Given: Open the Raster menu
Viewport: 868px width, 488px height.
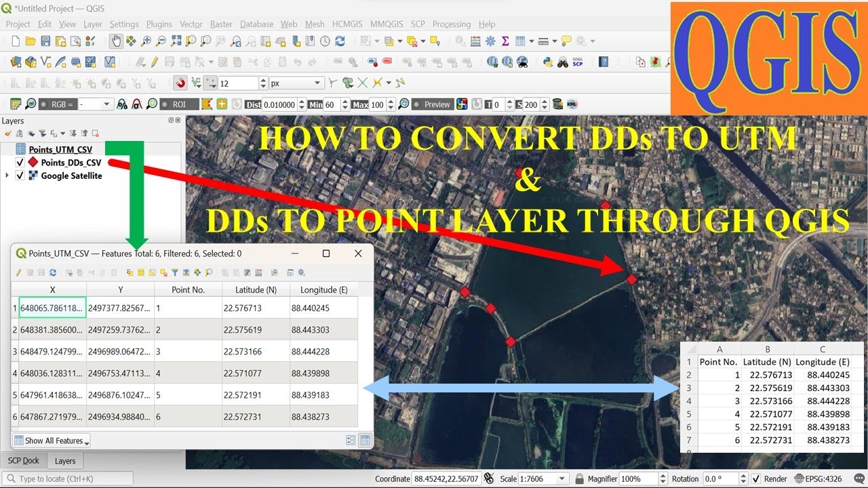Looking at the screenshot, I should pos(221,24).
